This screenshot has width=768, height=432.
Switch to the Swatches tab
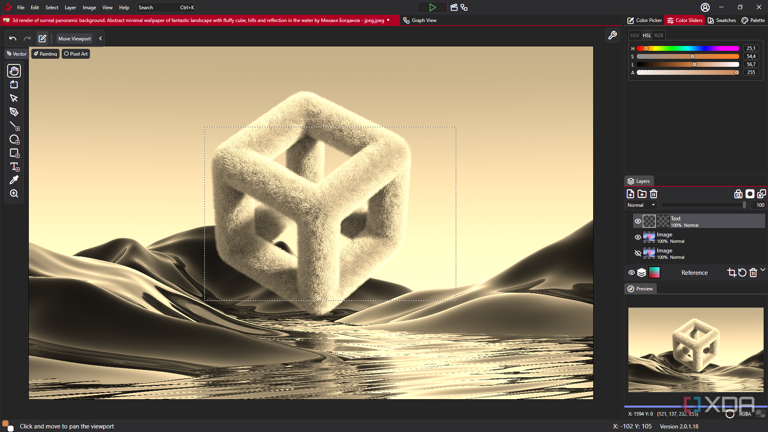(722, 20)
